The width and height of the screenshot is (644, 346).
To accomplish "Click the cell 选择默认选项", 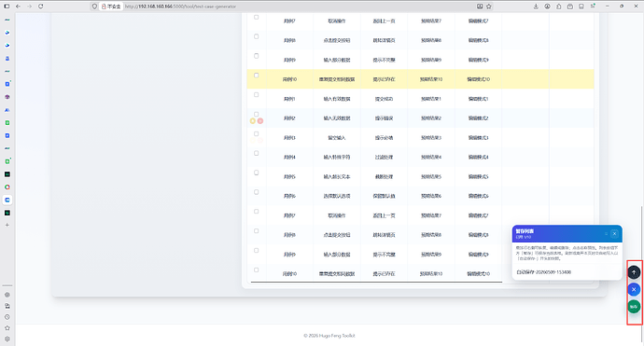I will 337,196.
